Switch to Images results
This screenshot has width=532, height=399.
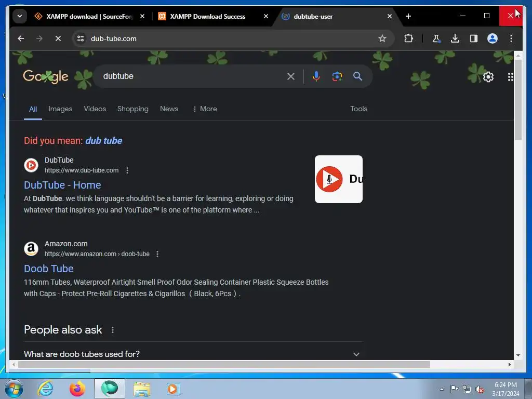60,109
